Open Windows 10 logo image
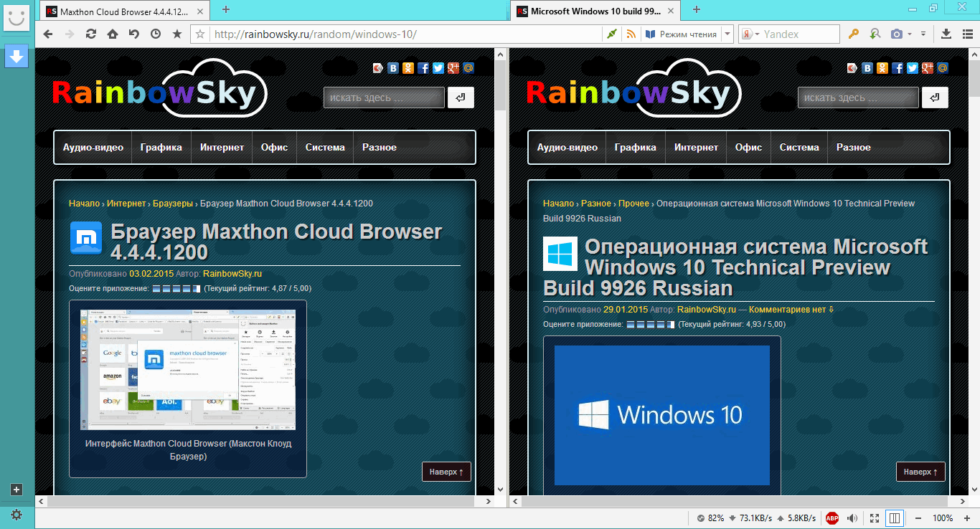 click(662, 416)
